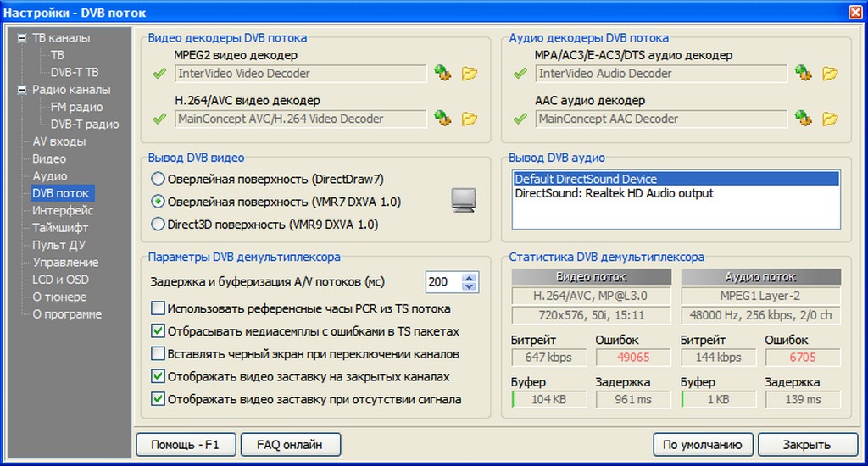Browse folder for H.264/AVC video decoder
The image size is (868, 466).
pos(469,119)
